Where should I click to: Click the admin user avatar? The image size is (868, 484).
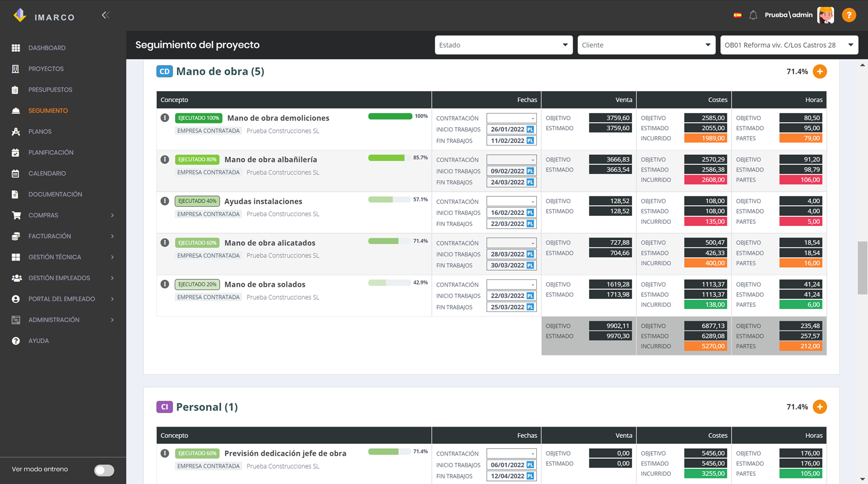(826, 15)
